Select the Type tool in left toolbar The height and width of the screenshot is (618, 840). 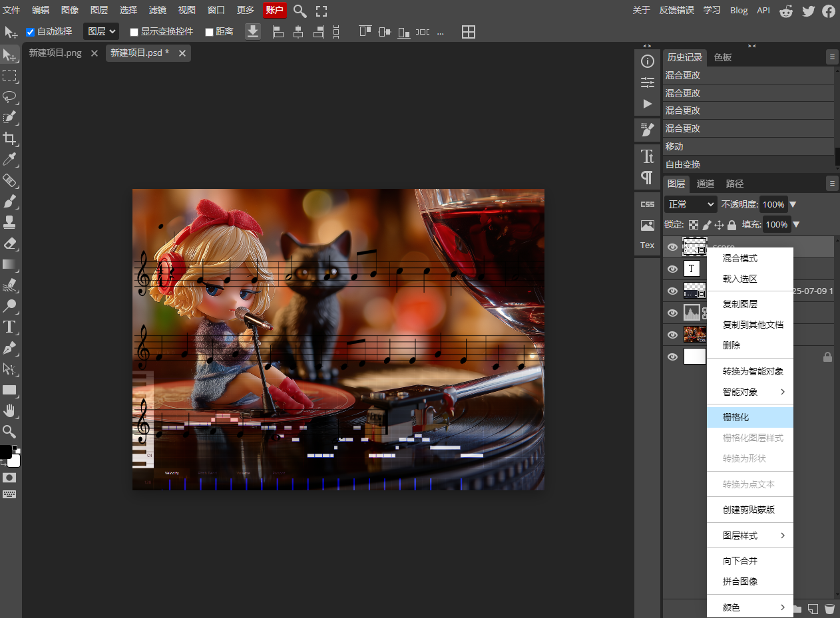10,327
